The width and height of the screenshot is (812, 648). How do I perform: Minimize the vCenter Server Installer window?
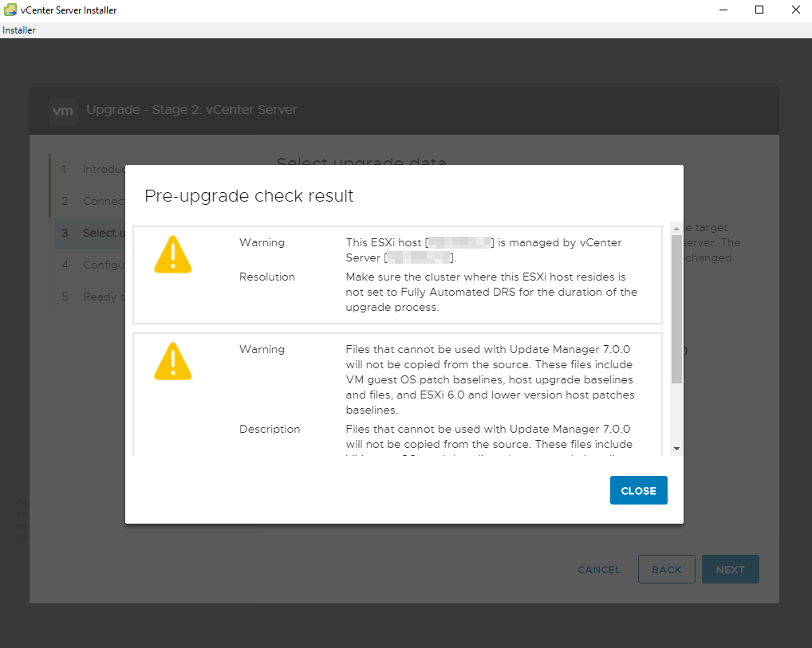tap(723, 10)
